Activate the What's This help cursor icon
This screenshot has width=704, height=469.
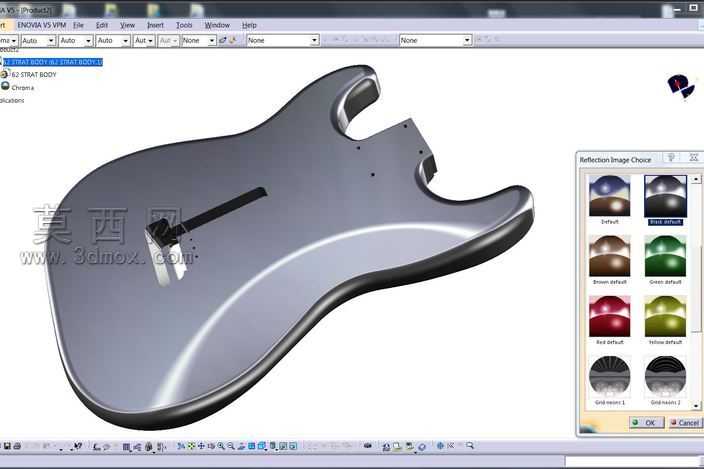pos(77,446)
